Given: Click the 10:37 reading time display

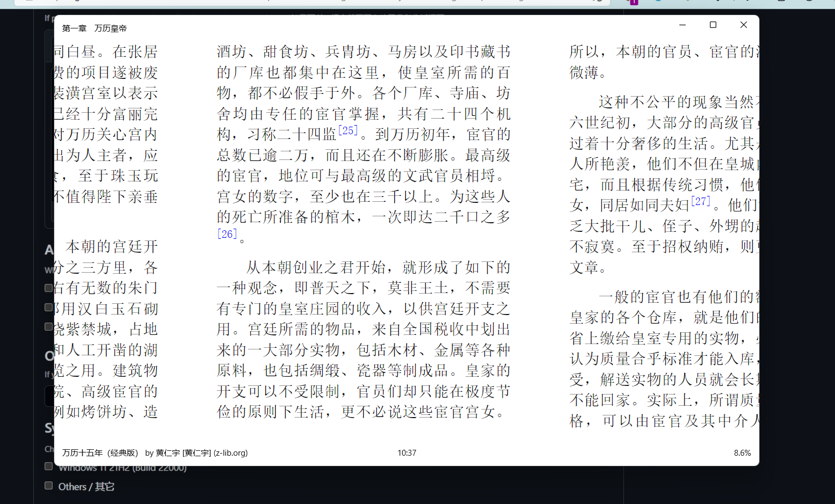Looking at the screenshot, I should tap(406, 452).
